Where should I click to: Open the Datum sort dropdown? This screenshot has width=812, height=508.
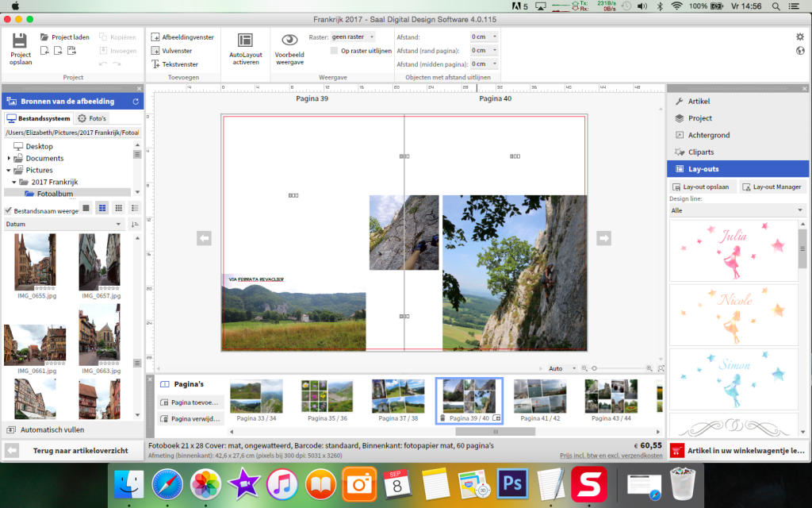[63, 225]
